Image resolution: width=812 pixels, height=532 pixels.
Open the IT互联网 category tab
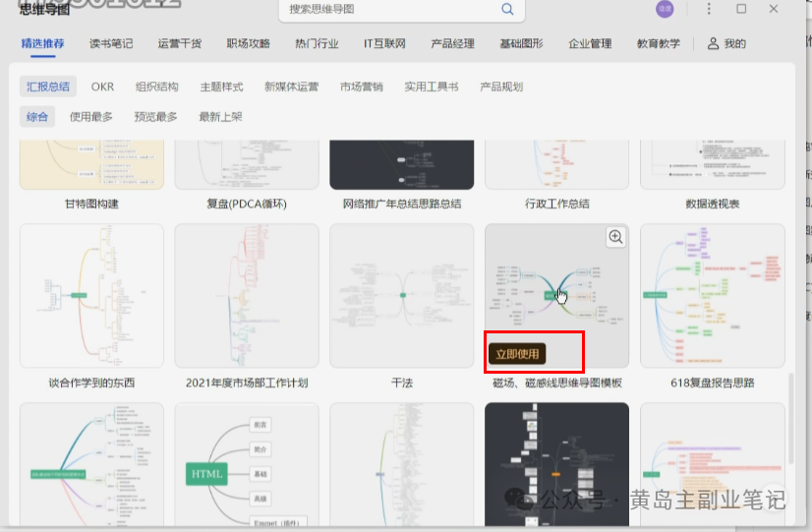point(384,44)
